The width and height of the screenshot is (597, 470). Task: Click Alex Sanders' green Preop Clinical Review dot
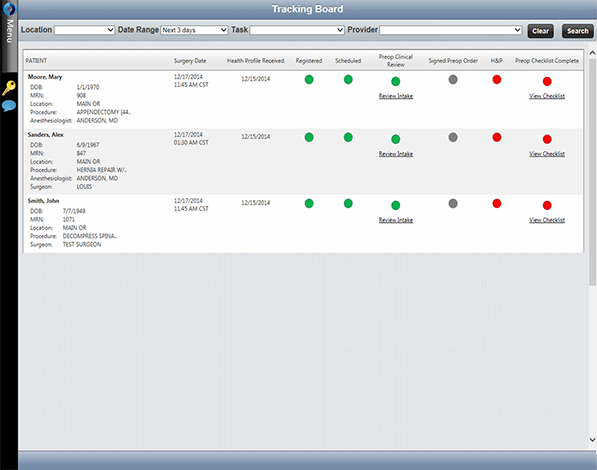(x=396, y=139)
